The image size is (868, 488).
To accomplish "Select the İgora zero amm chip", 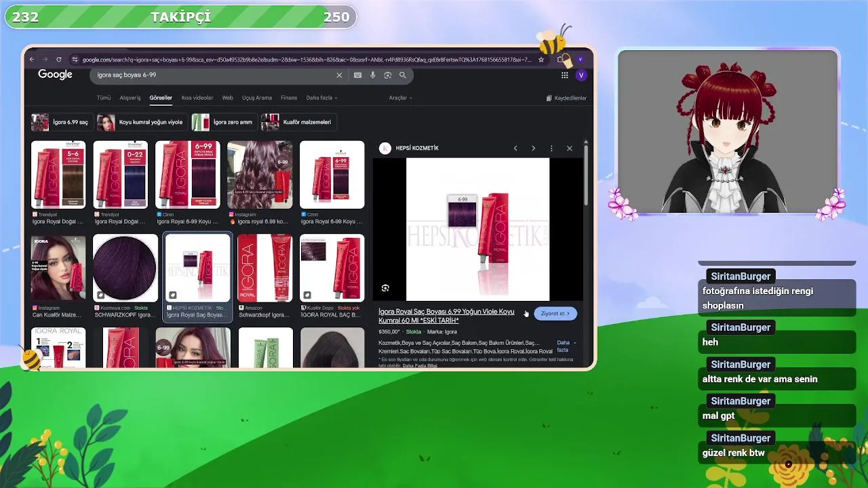I will pyautogui.click(x=223, y=123).
